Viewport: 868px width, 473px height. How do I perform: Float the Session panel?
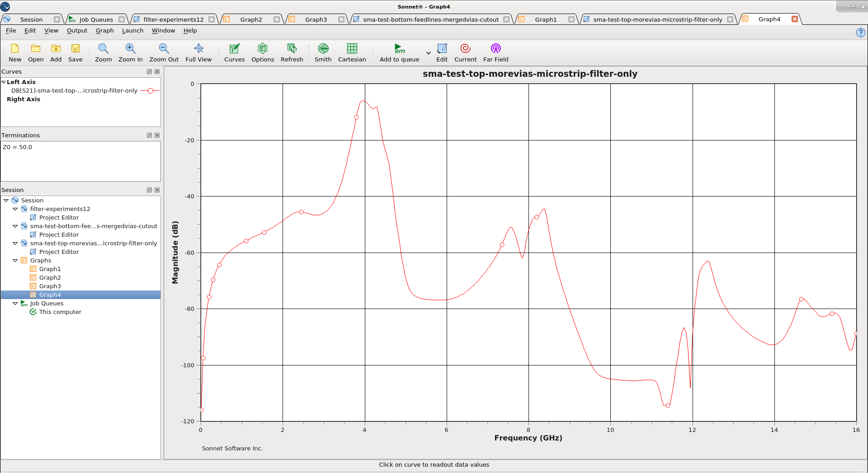tap(149, 190)
